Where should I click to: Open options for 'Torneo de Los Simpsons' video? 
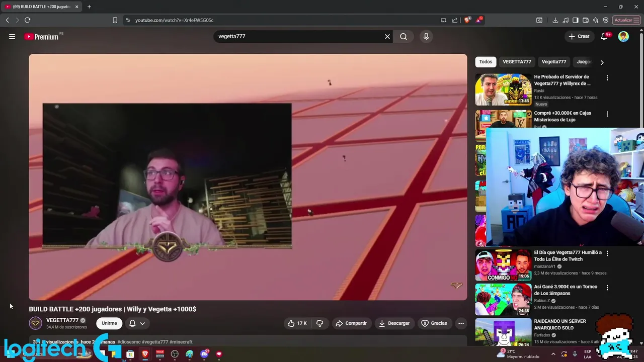coord(607,288)
